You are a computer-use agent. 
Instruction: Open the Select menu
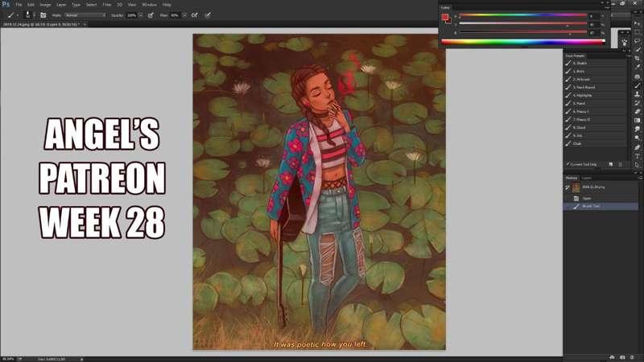91,5
